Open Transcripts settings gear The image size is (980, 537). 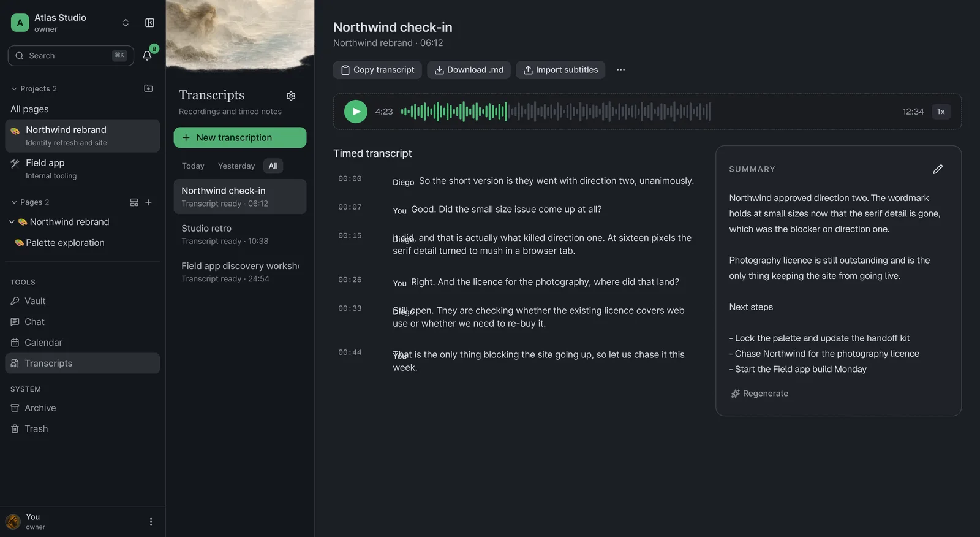point(291,96)
